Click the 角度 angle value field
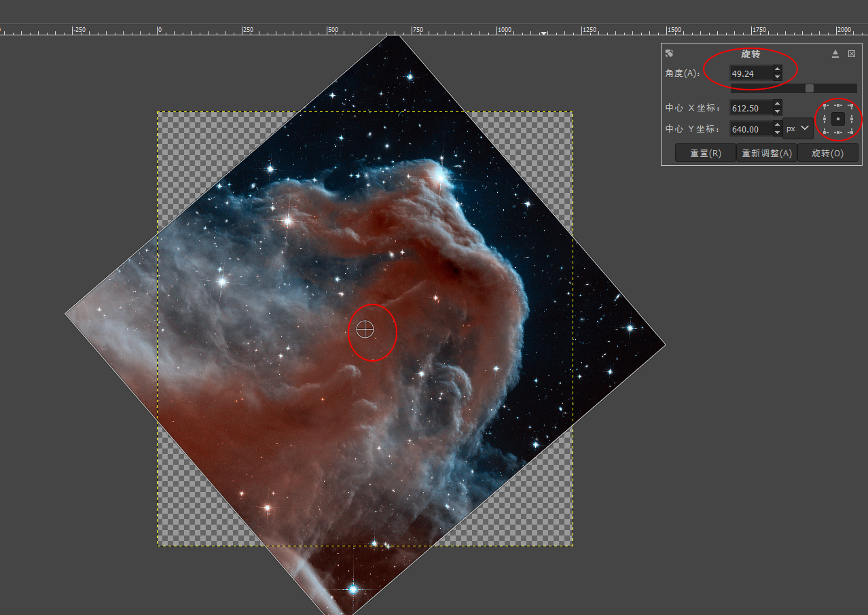868x615 pixels. pyautogui.click(x=751, y=73)
